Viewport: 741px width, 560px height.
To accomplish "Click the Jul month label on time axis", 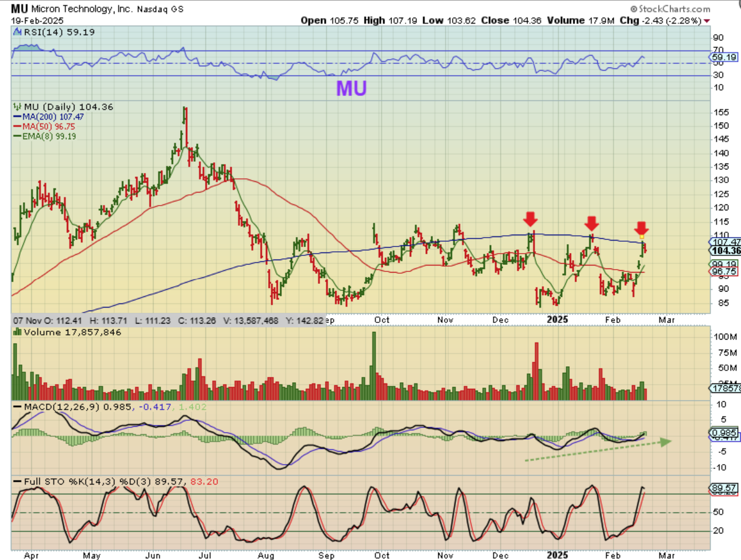I will (205, 555).
